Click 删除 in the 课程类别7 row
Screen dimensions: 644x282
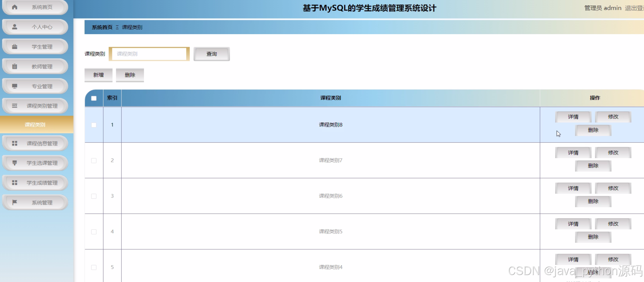coord(593,166)
